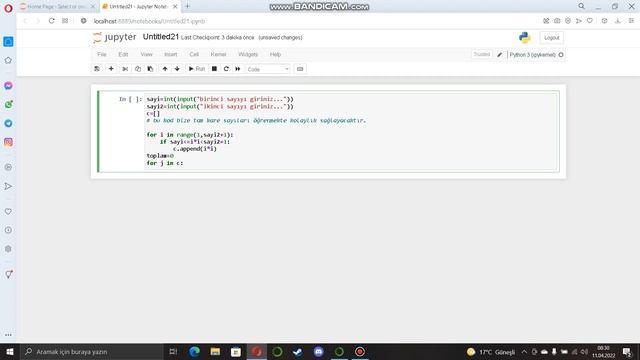This screenshot has height=360, width=640.
Task: Open Steam from taskbar
Action: pyautogui.click(x=298, y=351)
